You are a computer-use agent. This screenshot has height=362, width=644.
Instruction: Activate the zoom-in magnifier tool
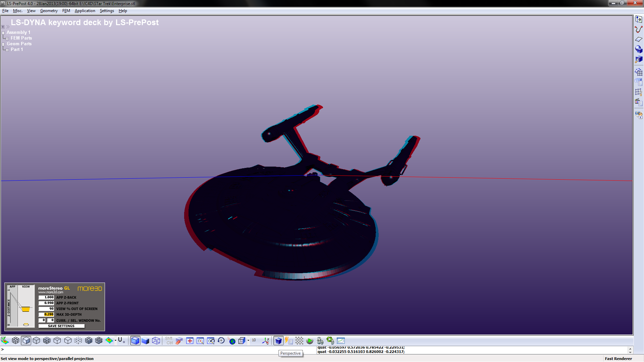[200, 341]
